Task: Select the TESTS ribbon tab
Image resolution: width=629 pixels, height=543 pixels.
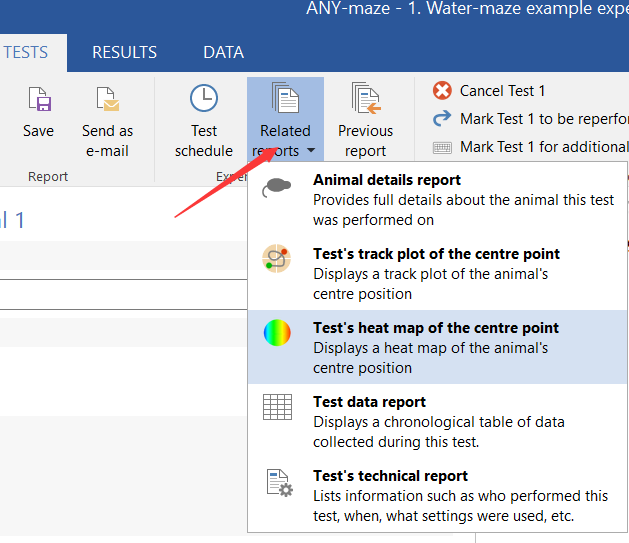Action: [26, 52]
